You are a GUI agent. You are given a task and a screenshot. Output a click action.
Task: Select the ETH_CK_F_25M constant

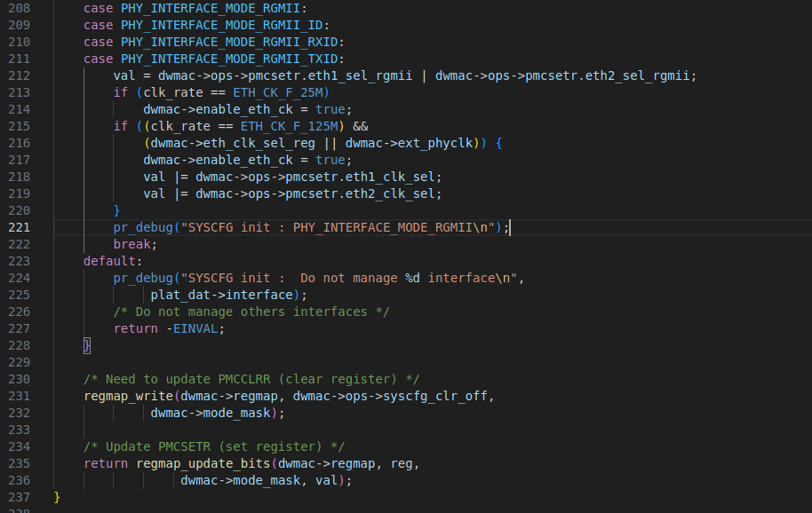point(281,92)
